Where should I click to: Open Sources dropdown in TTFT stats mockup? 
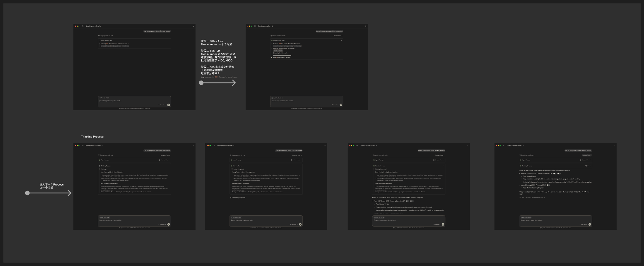point(583,224)
